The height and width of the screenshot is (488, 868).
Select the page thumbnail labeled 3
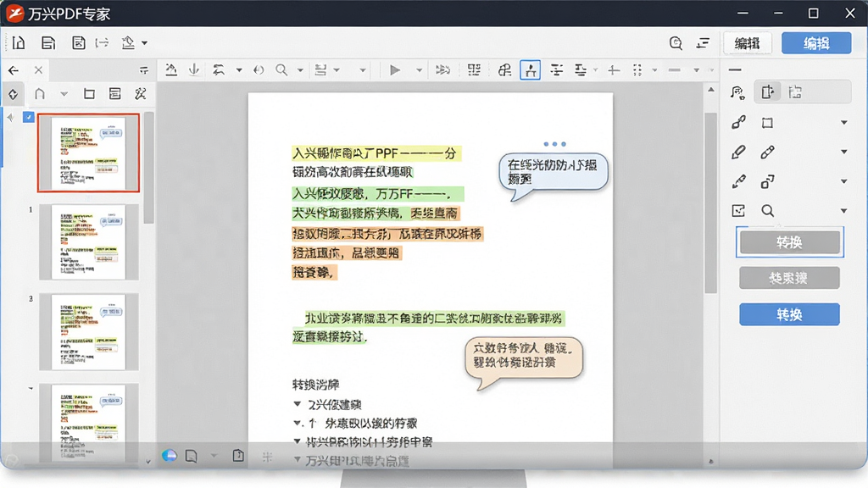88,332
